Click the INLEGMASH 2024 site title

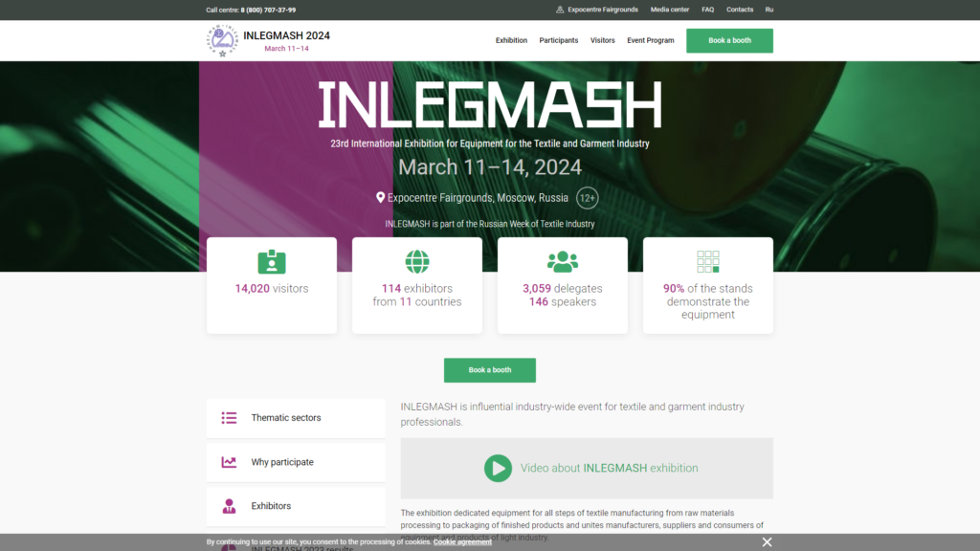coord(287,35)
